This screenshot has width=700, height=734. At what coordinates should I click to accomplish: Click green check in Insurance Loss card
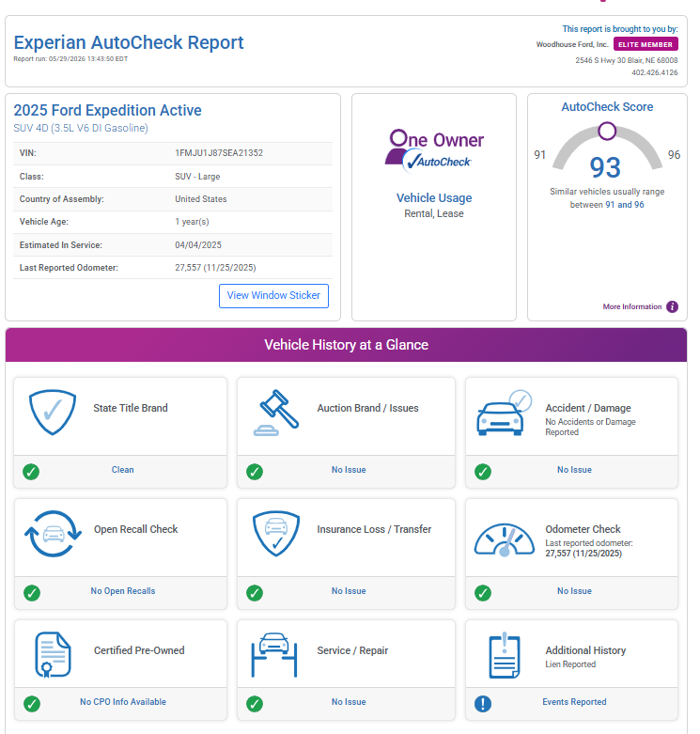coord(255,593)
